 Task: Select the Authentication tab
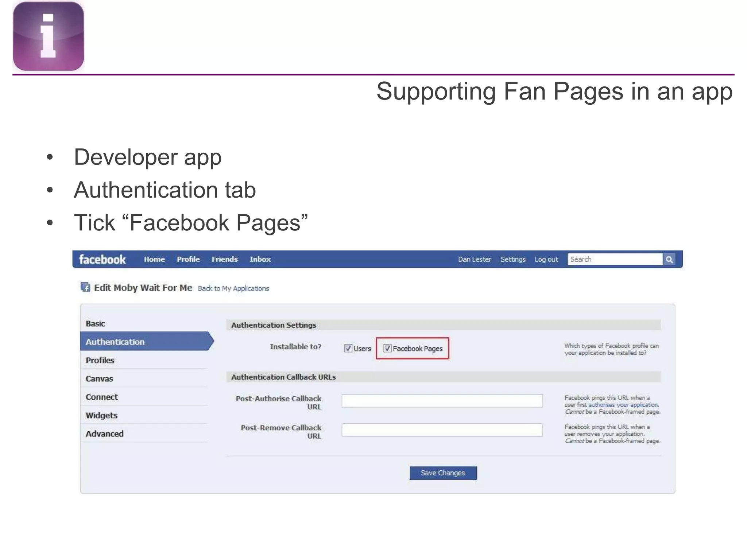(147, 342)
